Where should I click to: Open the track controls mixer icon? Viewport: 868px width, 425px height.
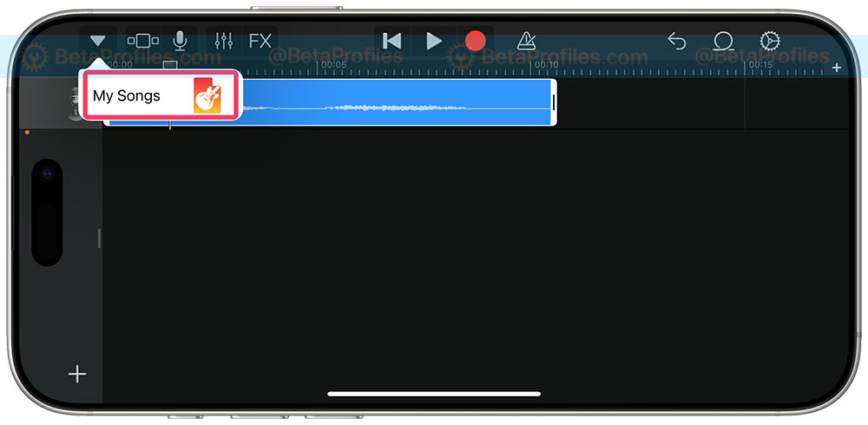tap(224, 41)
